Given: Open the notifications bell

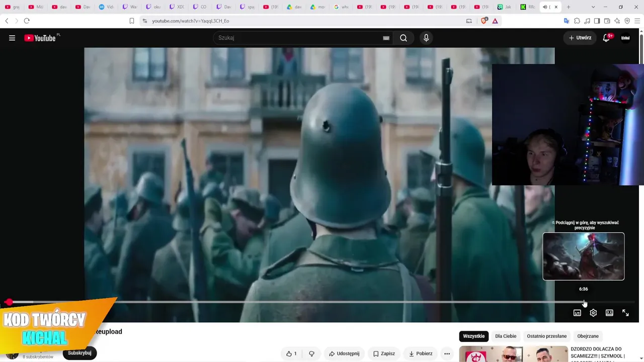Looking at the screenshot, I should [x=607, y=38].
